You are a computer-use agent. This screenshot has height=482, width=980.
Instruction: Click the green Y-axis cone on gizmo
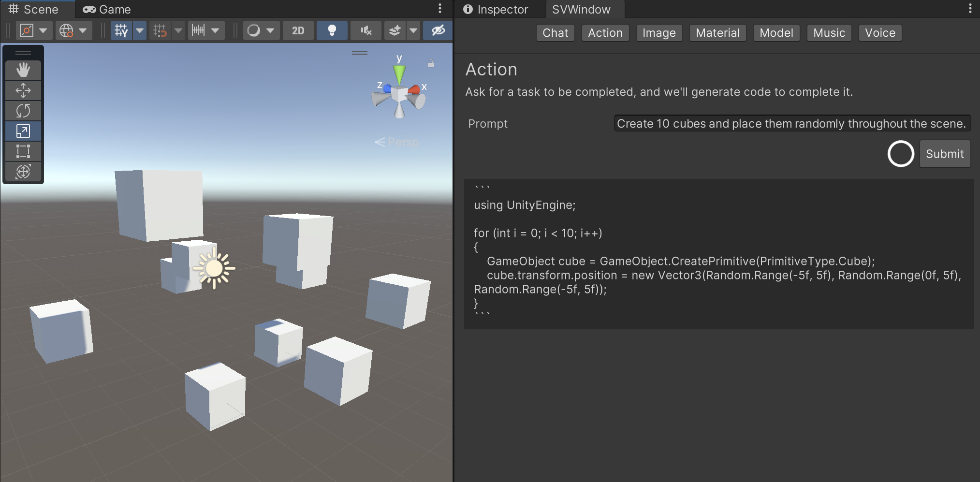[399, 74]
